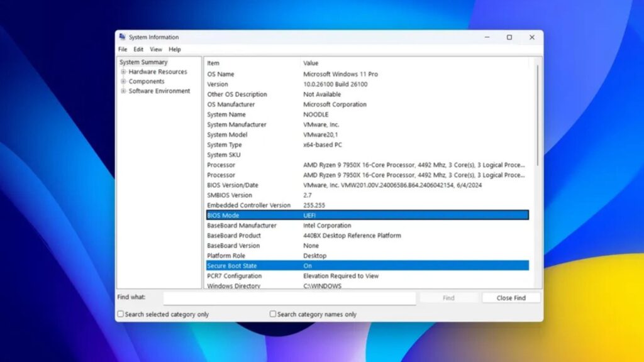
Task: Minimize the System Information window
Action: pyautogui.click(x=487, y=37)
